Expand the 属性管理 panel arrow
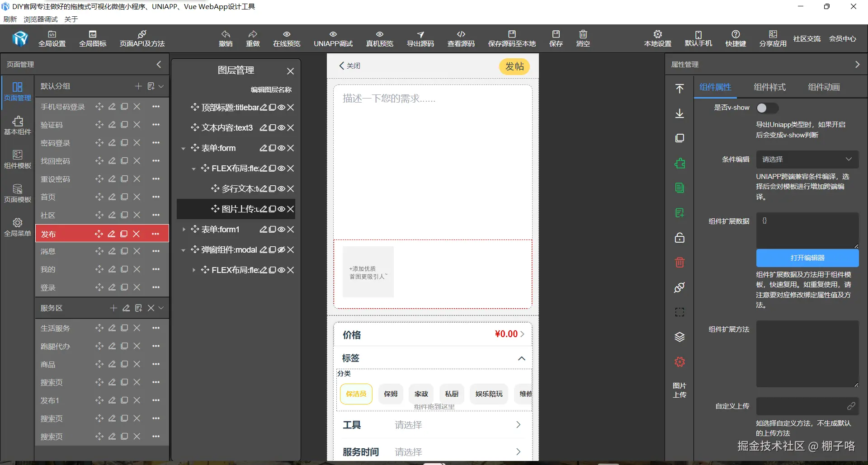868x465 pixels. tap(857, 65)
